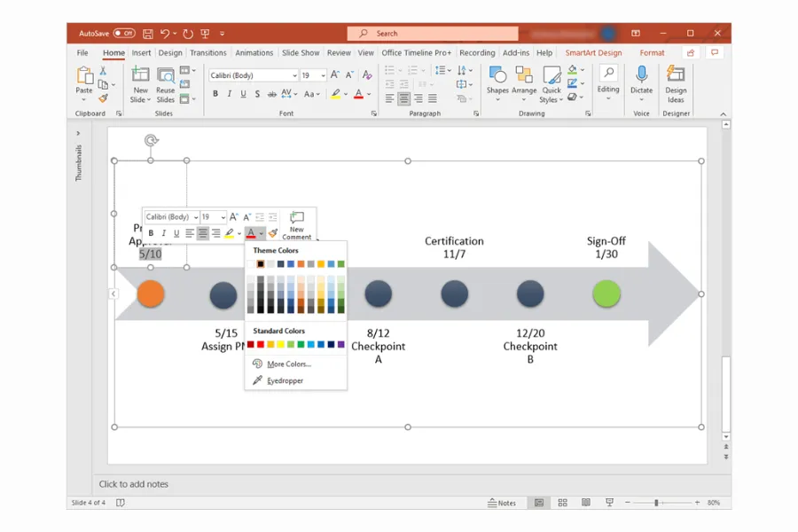Select the Format Painter icon in Clipboard group

tap(103, 98)
